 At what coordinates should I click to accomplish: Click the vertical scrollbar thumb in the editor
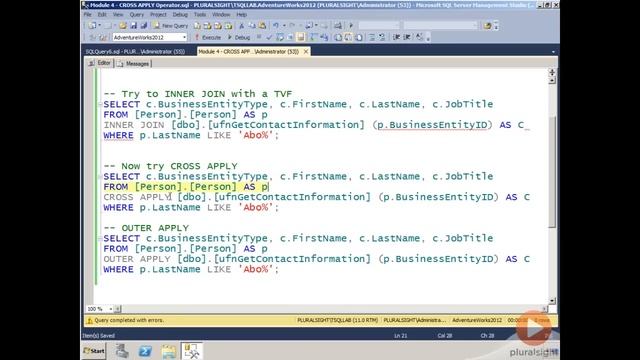[x=552, y=171]
